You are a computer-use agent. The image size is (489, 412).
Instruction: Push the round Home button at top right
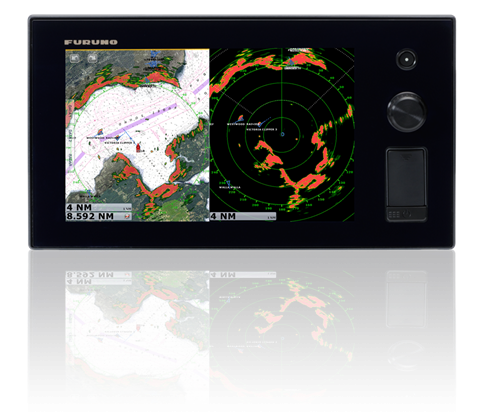click(x=406, y=60)
